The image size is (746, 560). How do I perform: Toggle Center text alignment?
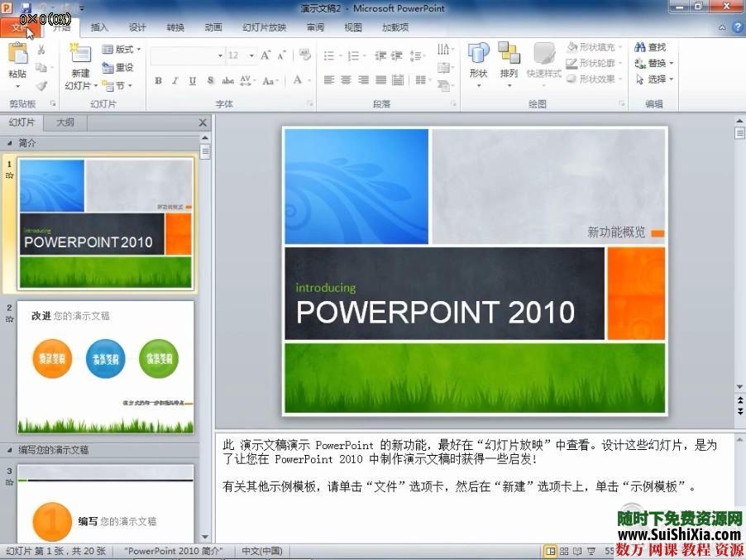tap(346, 80)
